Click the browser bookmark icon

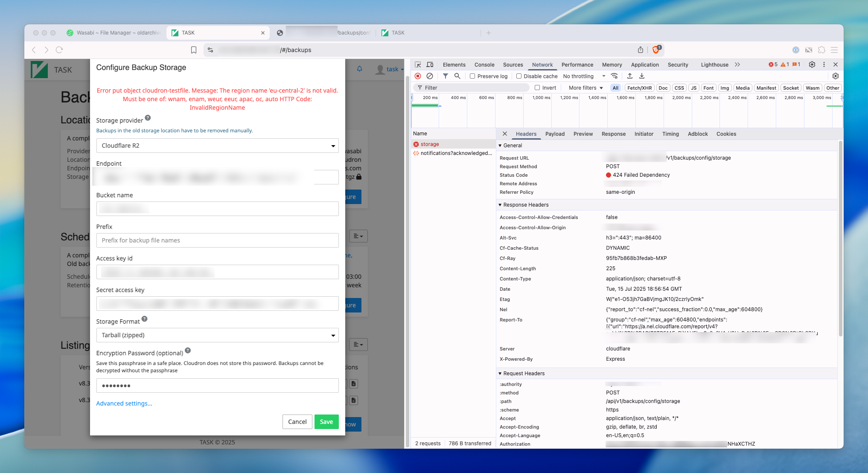194,50
